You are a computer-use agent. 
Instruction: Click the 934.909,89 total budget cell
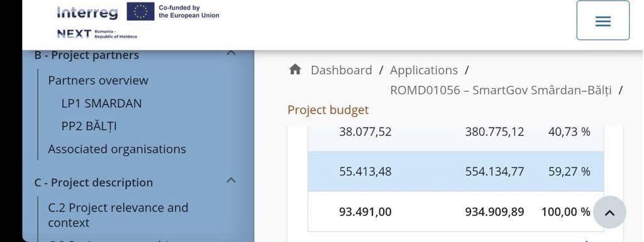click(x=494, y=212)
